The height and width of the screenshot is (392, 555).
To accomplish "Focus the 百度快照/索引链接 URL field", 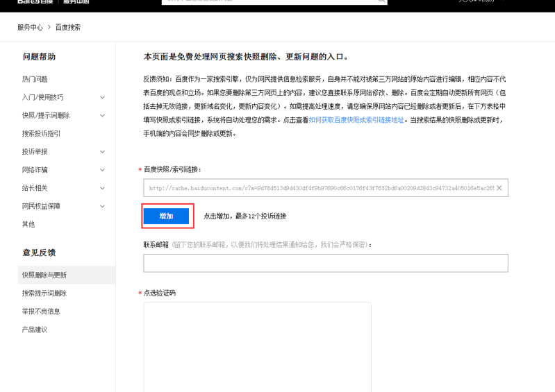I will tap(326, 188).
